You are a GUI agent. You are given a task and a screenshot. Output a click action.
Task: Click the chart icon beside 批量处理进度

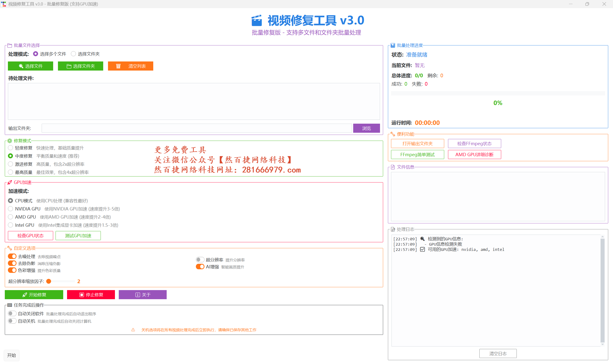coord(393,45)
